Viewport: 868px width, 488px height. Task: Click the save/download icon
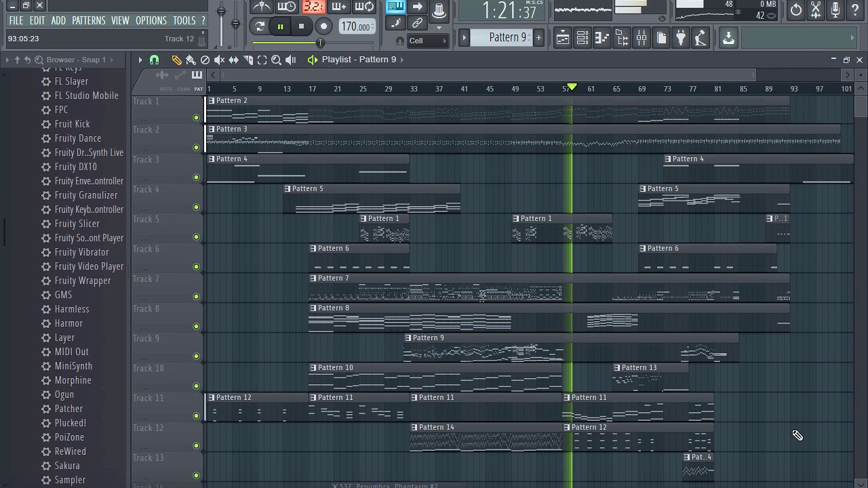point(728,38)
